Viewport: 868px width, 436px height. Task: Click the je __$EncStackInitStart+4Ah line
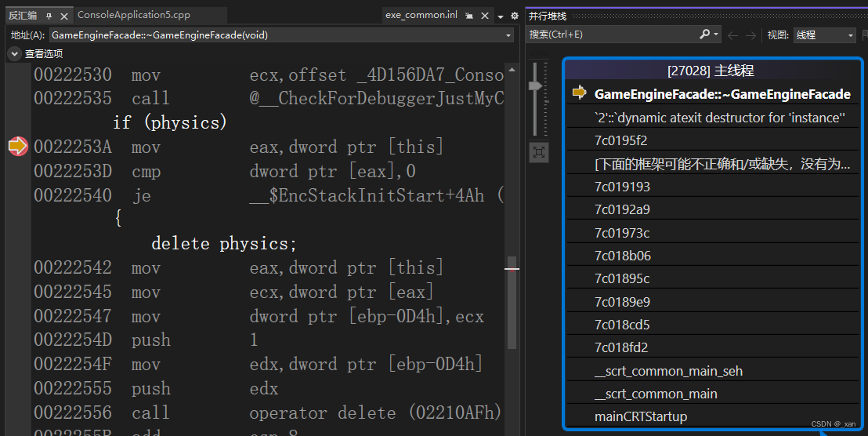269,195
